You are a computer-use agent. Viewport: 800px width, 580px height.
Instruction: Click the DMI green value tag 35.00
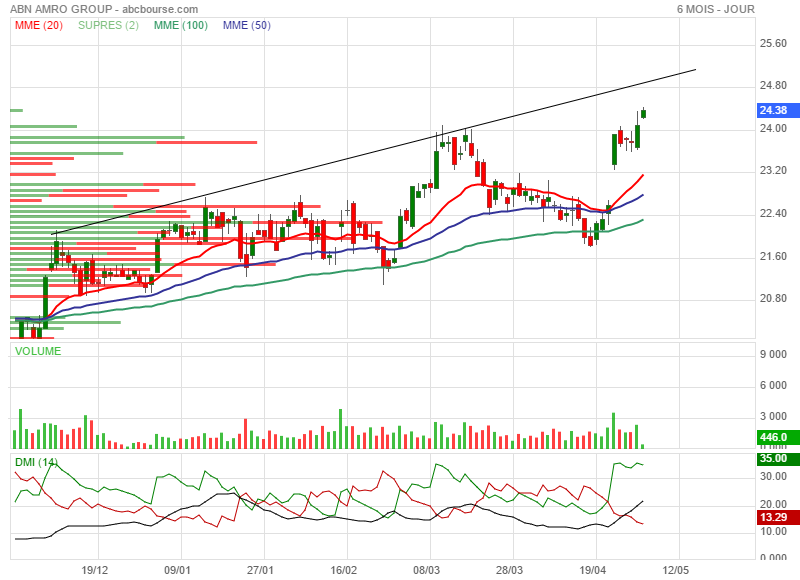pos(778,458)
